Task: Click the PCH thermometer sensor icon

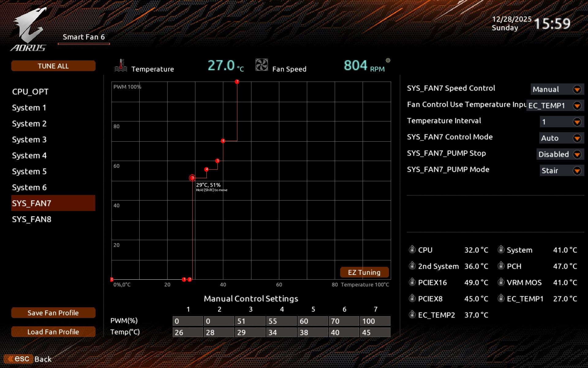Action: click(501, 266)
